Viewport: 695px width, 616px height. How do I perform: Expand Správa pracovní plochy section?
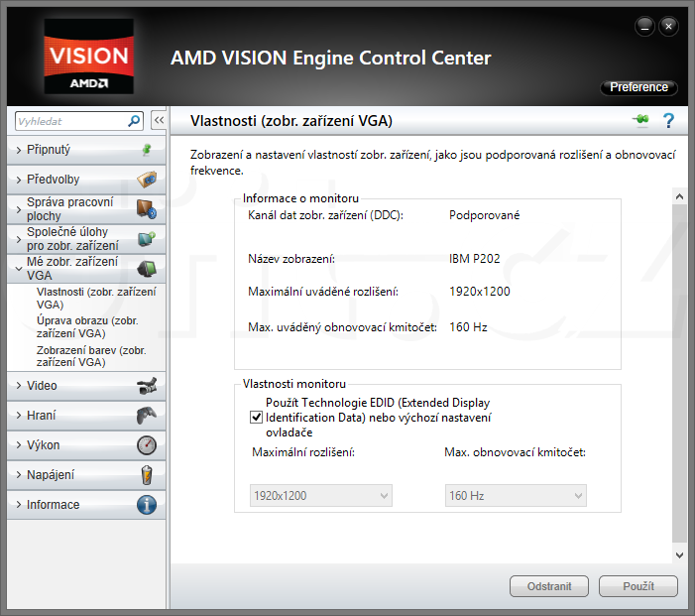click(x=86, y=209)
